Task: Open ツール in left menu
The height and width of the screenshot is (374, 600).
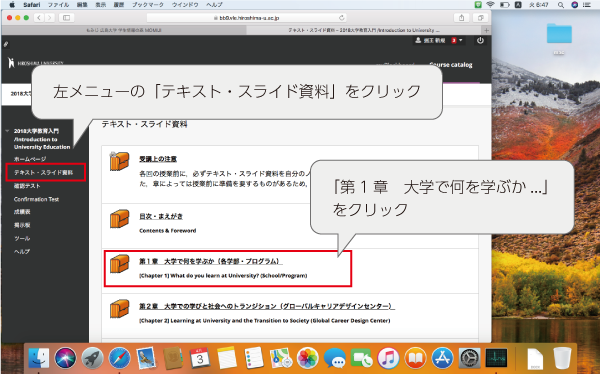Action: [22, 238]
